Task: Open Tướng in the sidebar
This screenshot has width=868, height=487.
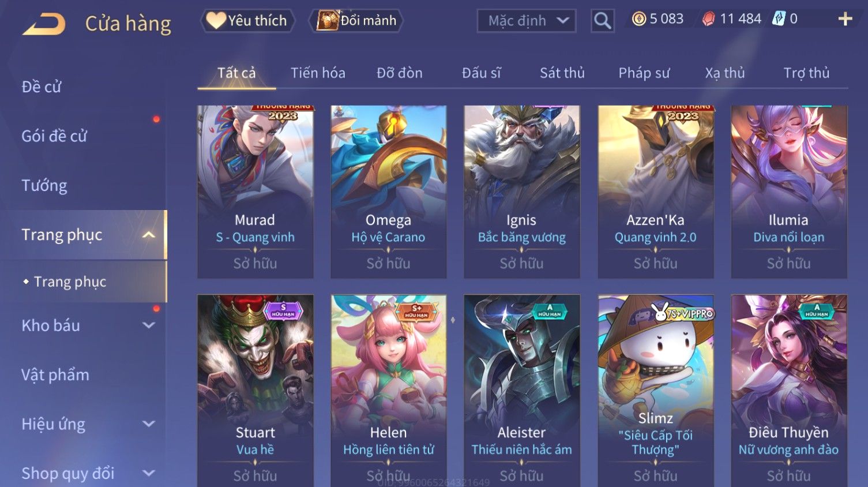Action: coord(44,185)
